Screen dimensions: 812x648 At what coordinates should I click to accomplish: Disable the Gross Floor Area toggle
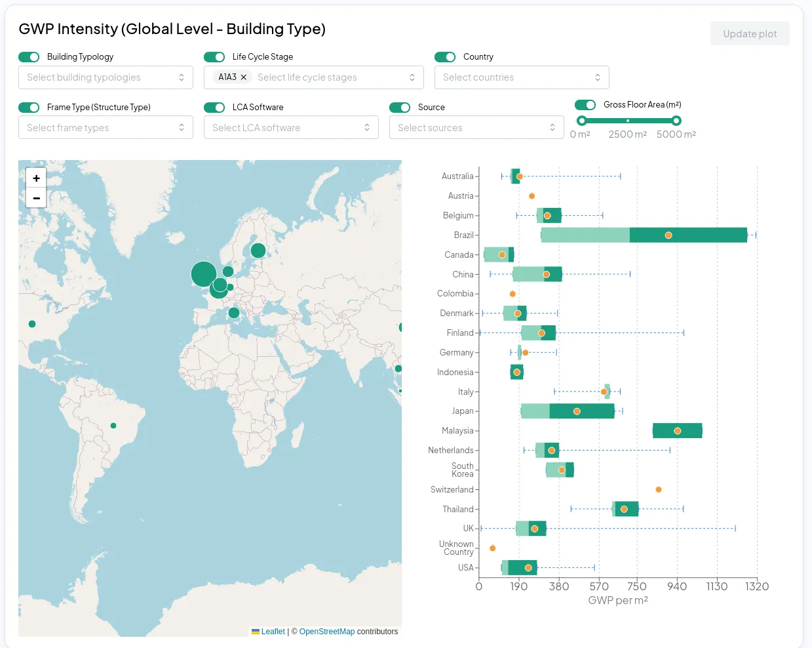(x=584, y=104)
